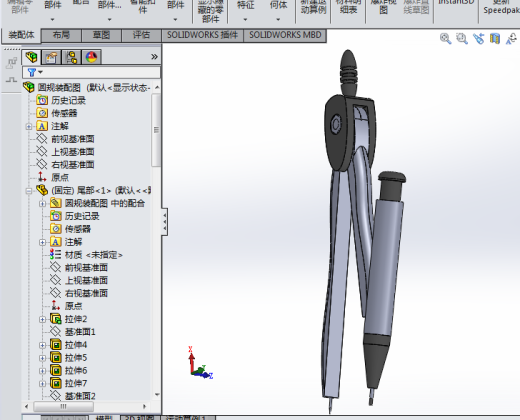The image size is (520, 420).
Task: Expand 圆规装配图 中的配合 folder
Action: [x=42, y=204]
